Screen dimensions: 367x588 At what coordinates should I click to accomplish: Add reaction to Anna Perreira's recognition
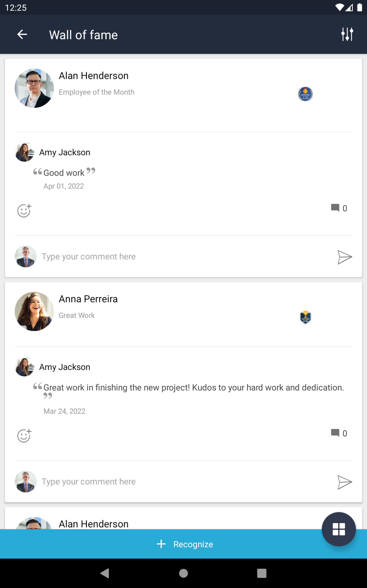pos(24,435)
